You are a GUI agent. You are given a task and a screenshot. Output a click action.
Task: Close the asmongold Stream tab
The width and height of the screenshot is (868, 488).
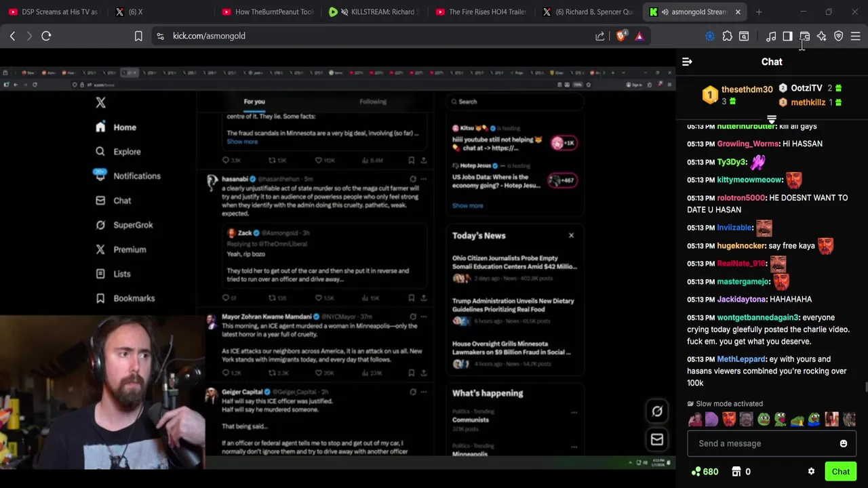click(x=738, y=12)
